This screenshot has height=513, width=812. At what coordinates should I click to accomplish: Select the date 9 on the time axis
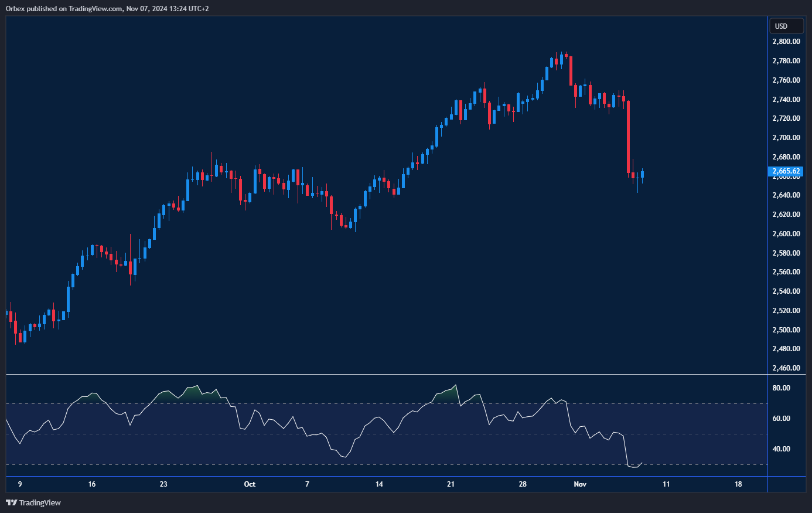(20, 484)
